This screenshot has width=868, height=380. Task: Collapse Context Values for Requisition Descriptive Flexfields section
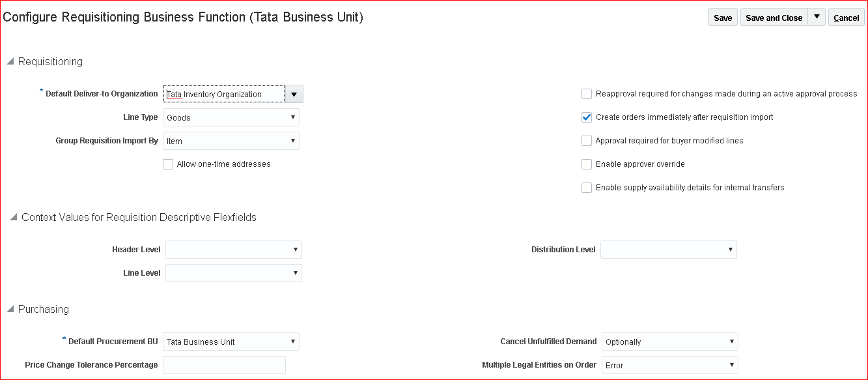(13, 218)
